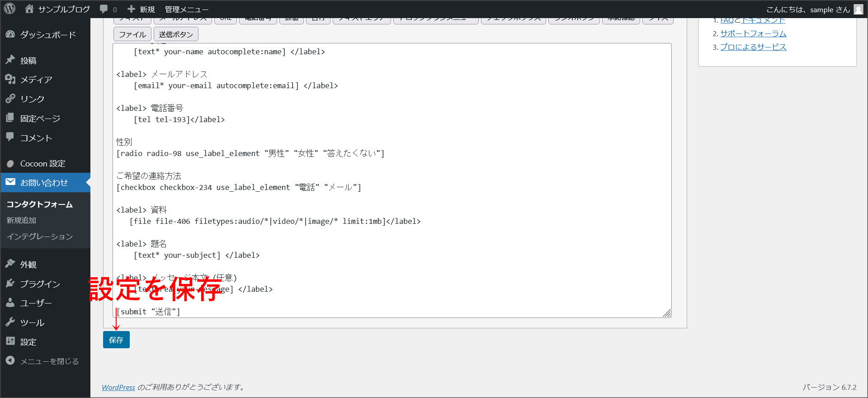Open ダッシュボード from the sidebar
This screenshot has height=398, width=868.
coord(47,35)
